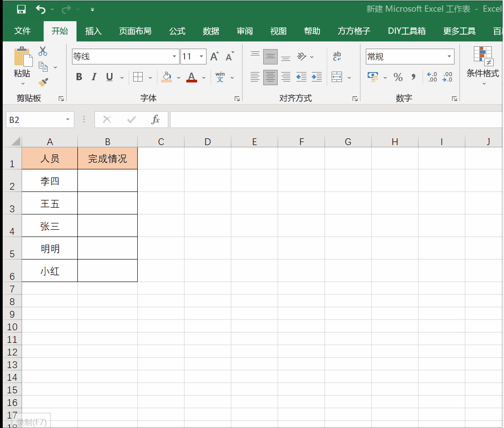Viewport: 504px width, 428px height.
Task: Click the Cut scissors icon
Action: tap(43, 51)
